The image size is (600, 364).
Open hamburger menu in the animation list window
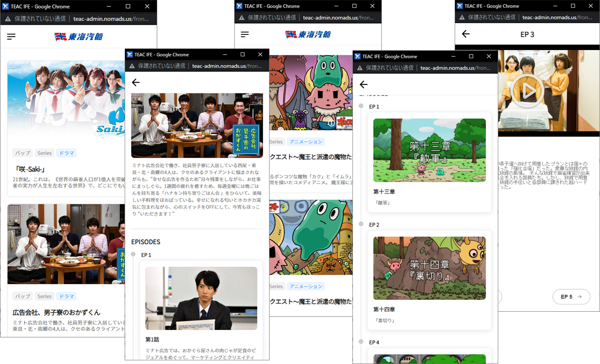[245, 34]
